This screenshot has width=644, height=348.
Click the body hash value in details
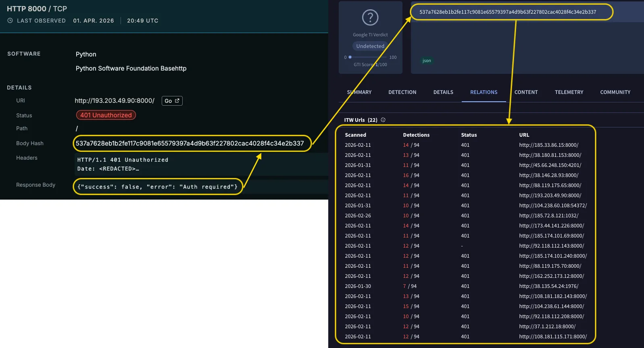(x=190, y=144)
